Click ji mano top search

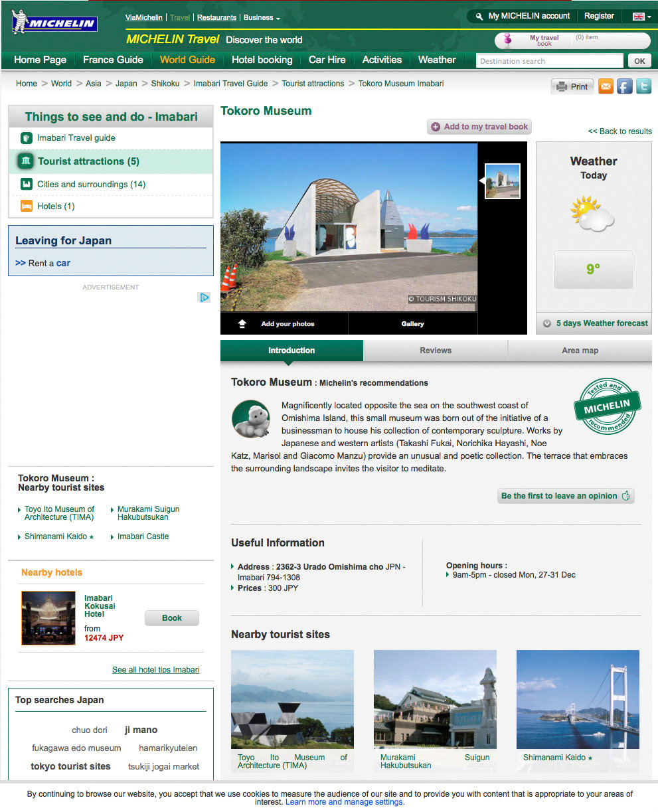pyautogui.click(x=141, y=730)
